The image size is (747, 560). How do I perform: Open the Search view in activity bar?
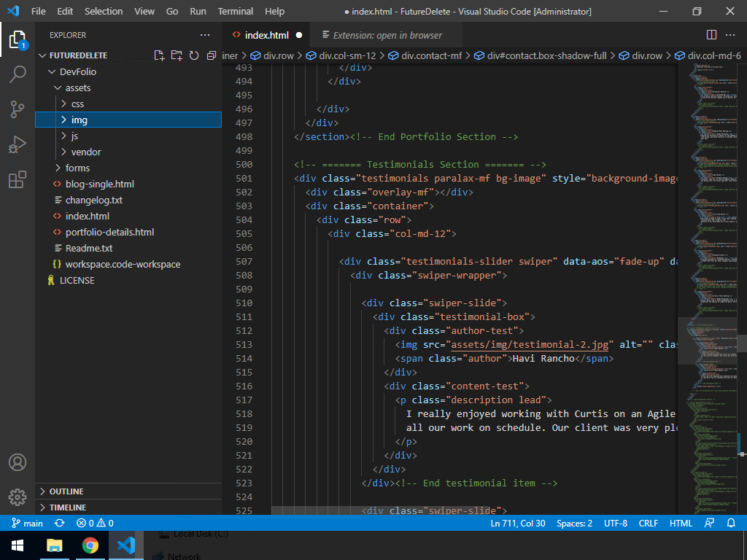coord(18,74)
